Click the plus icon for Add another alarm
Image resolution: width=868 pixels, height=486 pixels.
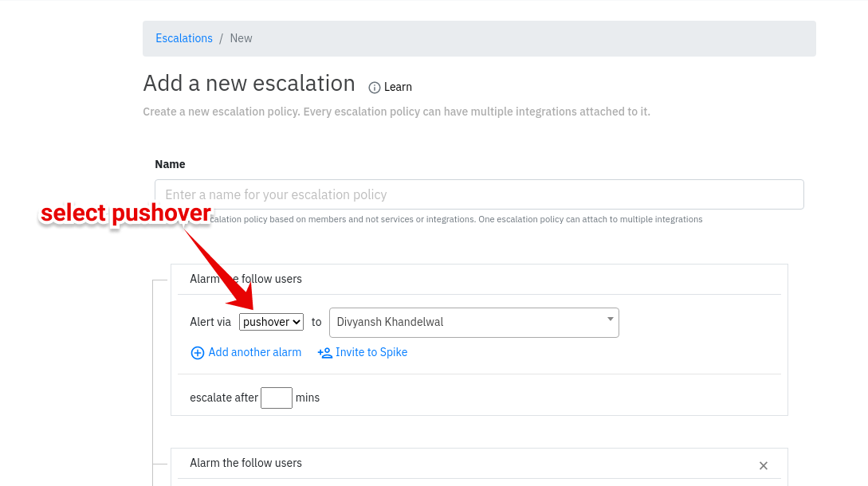(x=198, y=352)
